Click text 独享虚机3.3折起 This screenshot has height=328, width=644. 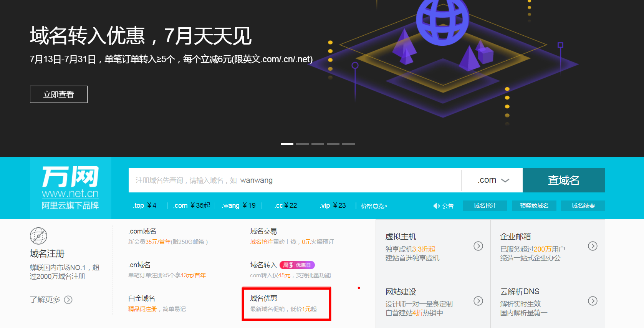click(410, 249)
